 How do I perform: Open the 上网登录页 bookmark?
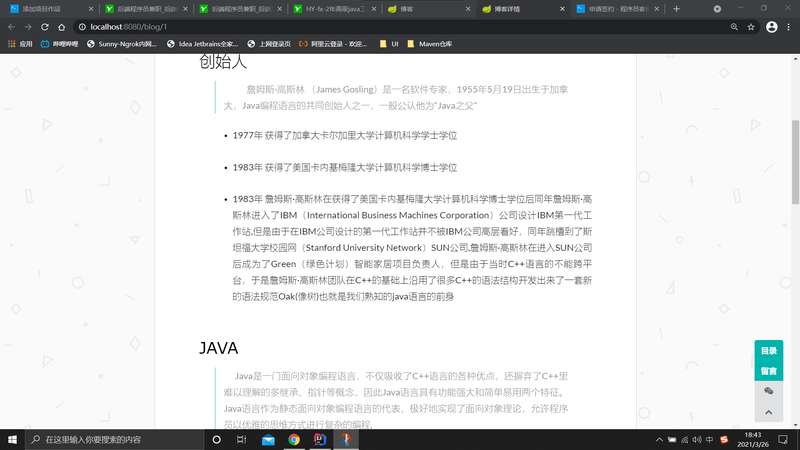point(269,44)
